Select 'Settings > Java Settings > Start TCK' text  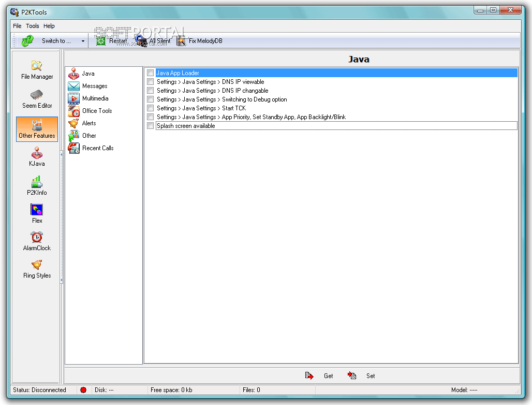[201, 108]
